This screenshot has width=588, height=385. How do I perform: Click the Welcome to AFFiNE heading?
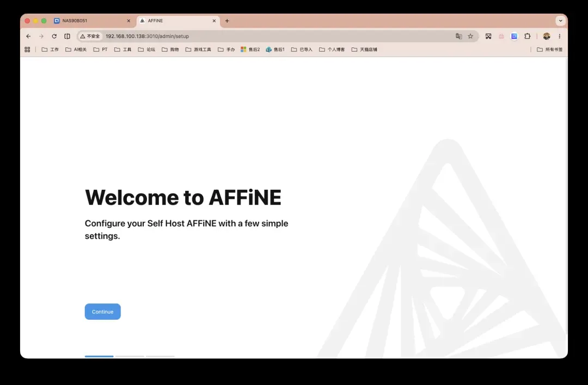pos(183,197)
